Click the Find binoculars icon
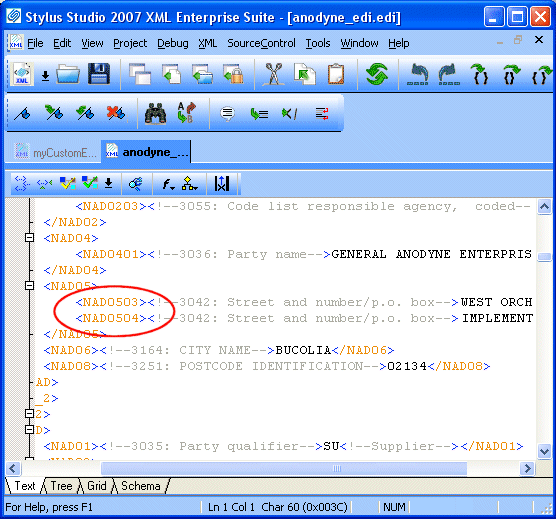The height and width of the screenshot is (519, 556). point(156,113)
